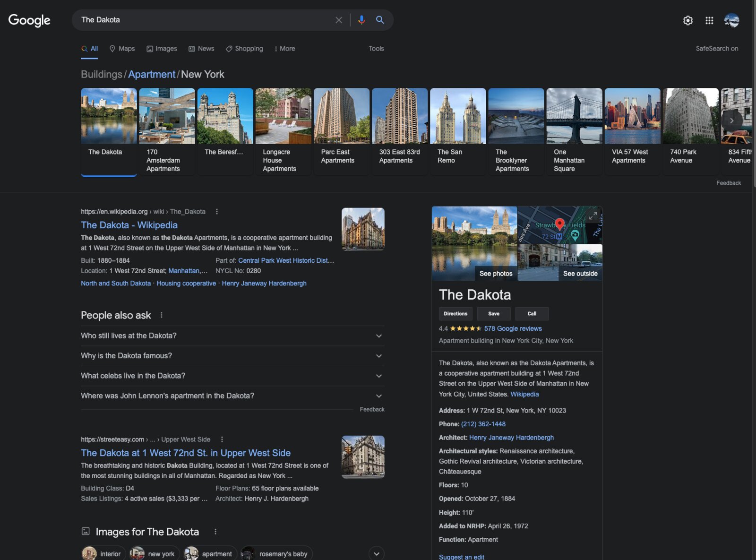Expand 'What celebs live in the Dakota?'
Viewport: 756px width, 560px height.
click(x=232, y=376)
